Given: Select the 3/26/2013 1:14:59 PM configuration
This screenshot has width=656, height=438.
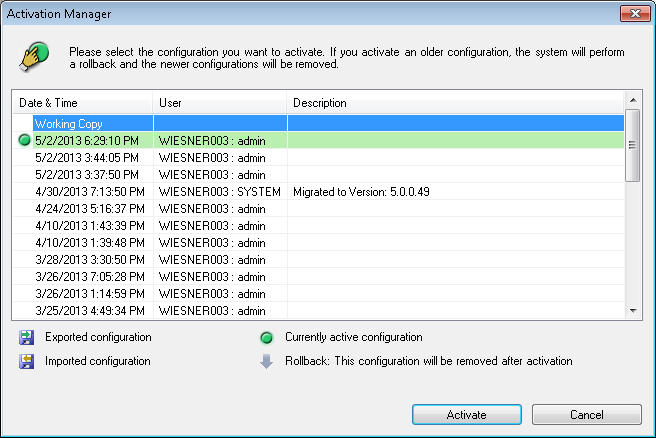Looking at the screenshot, I should coord(318,294).
